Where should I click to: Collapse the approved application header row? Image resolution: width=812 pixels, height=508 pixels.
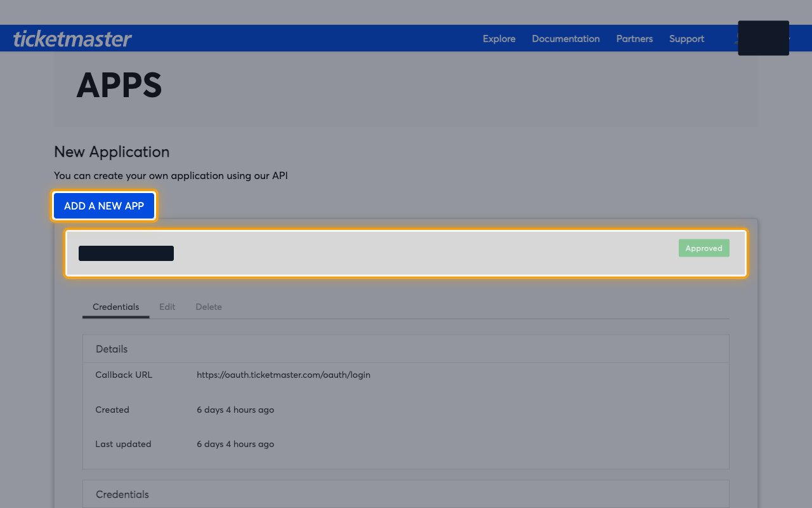point(406,253)
